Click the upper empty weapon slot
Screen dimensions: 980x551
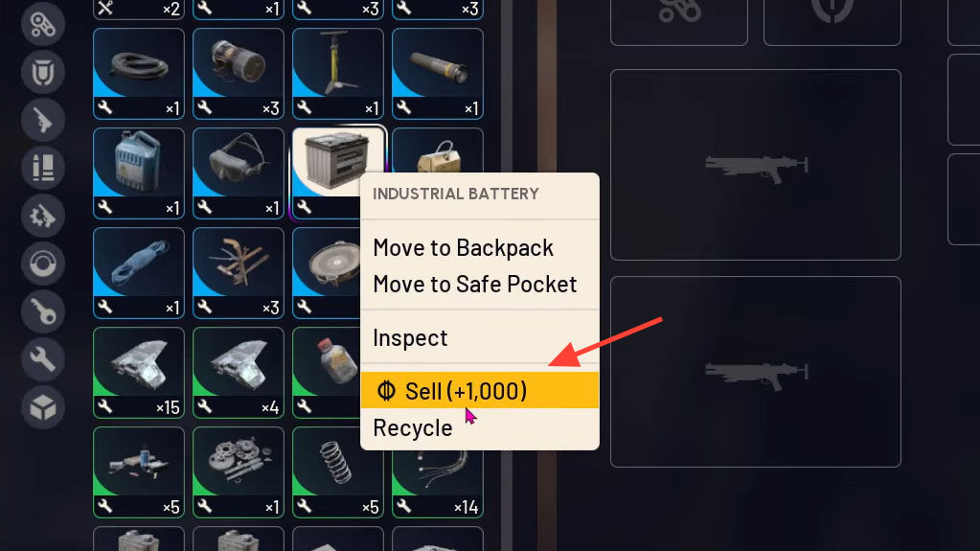(756, 165)
